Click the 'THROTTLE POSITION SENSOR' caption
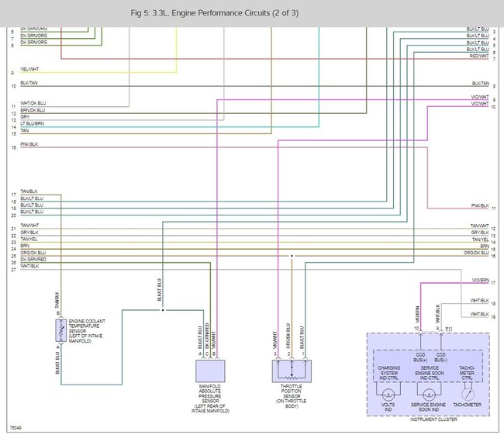Screen dimensions: 504x438 point(292,396)
